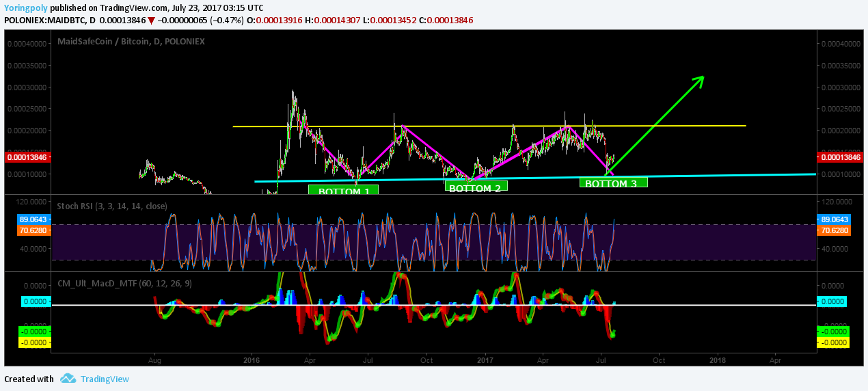Open the TradingView text link
Screen dimensions: 868x391
(x=105, y=379)
